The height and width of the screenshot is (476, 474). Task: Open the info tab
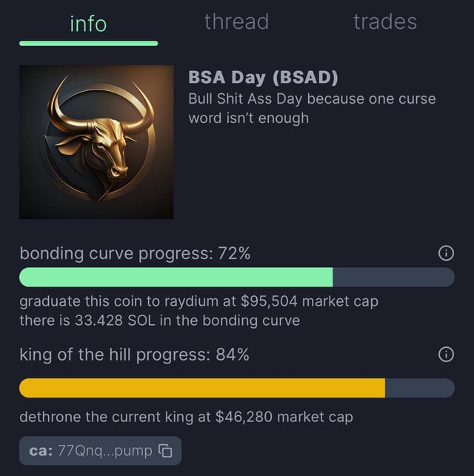[88, 24]
